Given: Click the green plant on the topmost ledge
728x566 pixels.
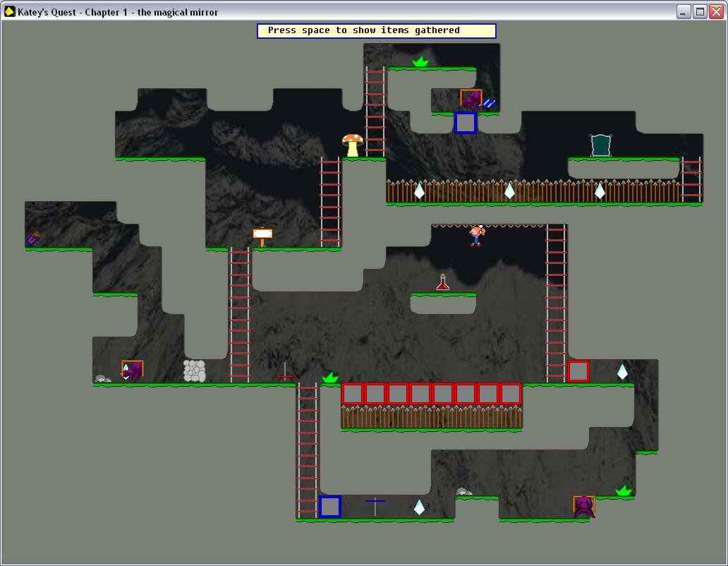Looking at the screenshot, I should pos(420,61).
